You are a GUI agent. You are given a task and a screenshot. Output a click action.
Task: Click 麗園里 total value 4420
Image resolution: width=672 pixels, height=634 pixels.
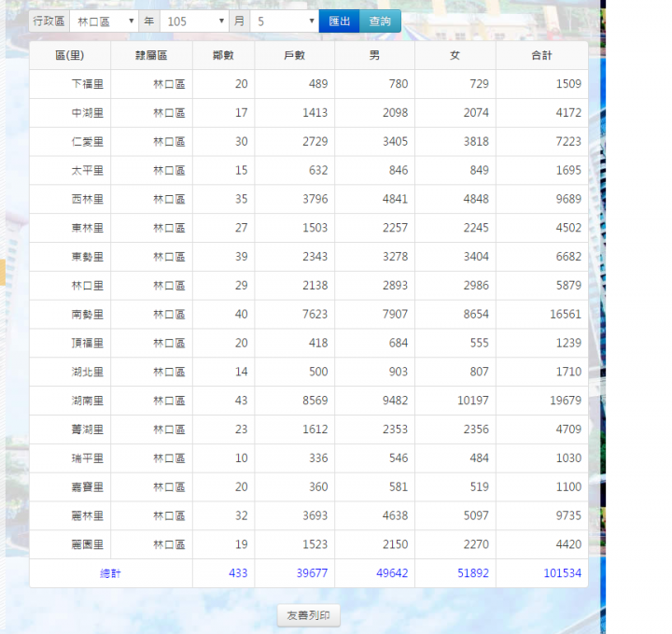(x=568, y=544)
